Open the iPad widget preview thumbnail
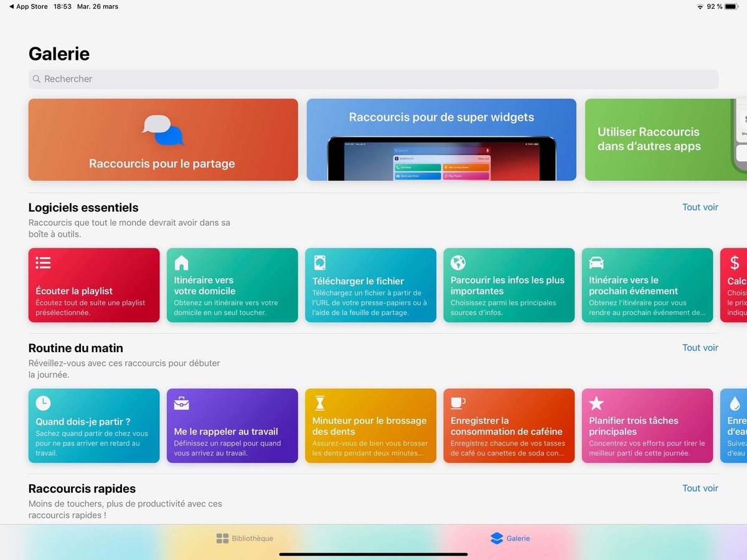The image size is (747, 560). (x=441, y=159)
